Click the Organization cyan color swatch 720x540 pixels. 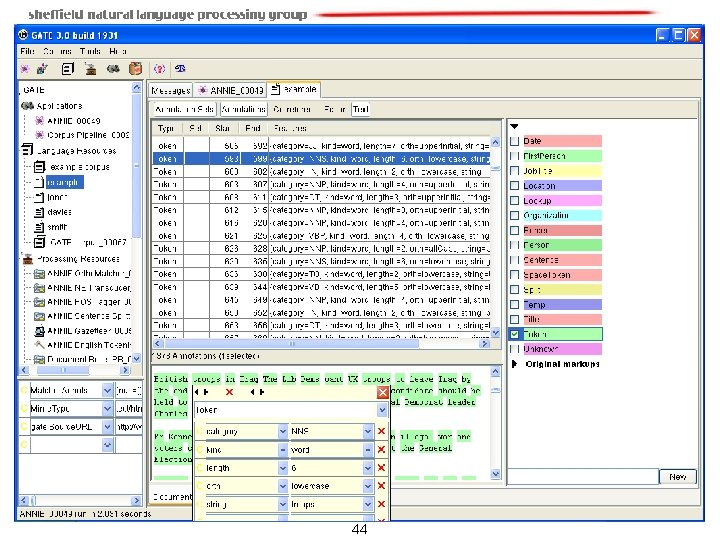[x=562, y=215]
